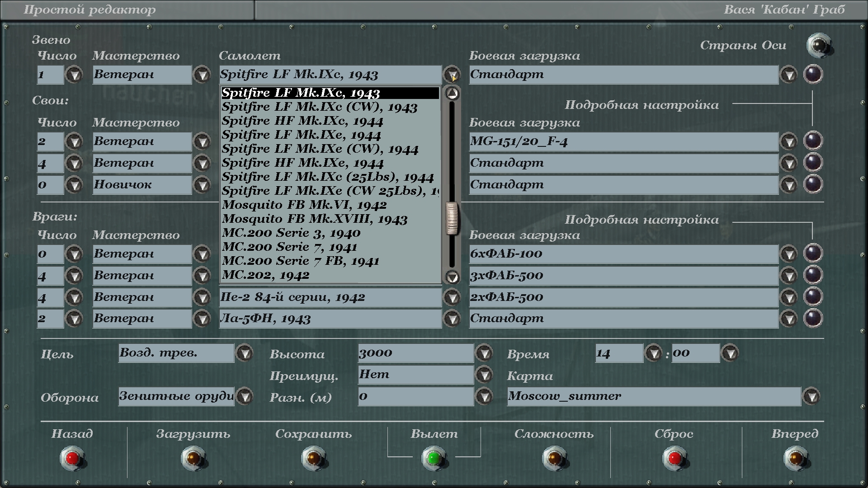Open Ла-5ФН, 1943 aircraft dropdown arrow
This screenshot has height=488, width=868.
[x=452, y=319]
